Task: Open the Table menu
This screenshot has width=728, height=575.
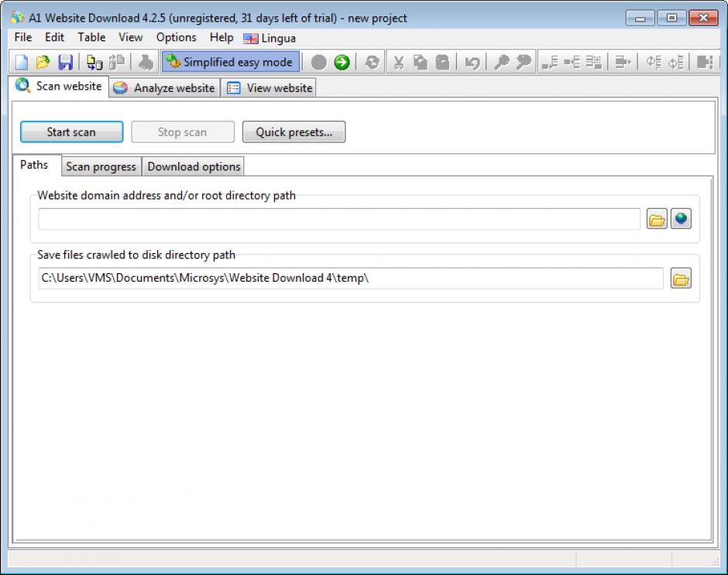Action: (x=91, y=37)
